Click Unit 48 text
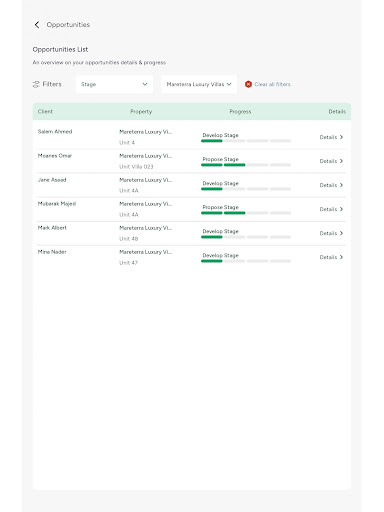Image resolution: width=384 pixels, height=512 pixels. [129, 239]
